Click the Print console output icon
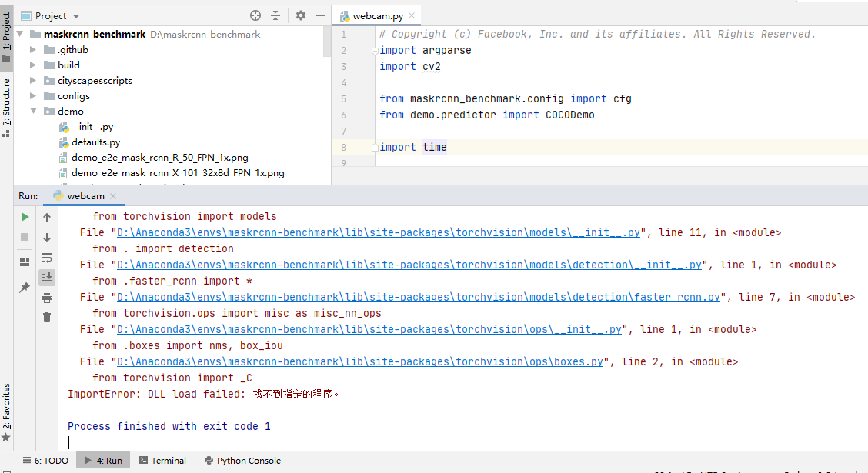The height and width of the screenshot is (473, 868). 47,298
